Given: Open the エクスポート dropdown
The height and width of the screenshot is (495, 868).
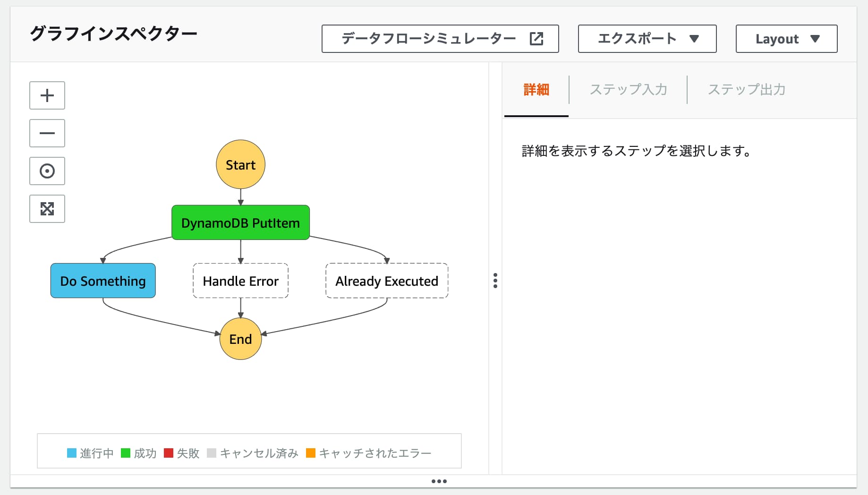Looking at the screenshot, I should pos(647,39).
